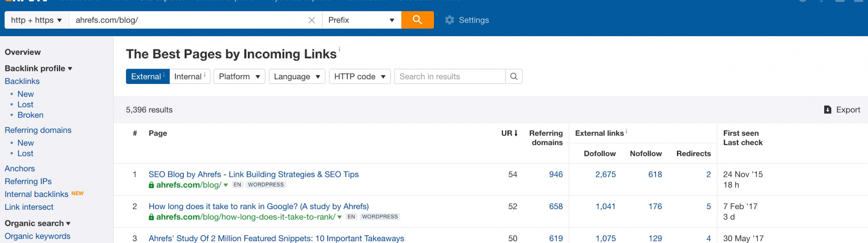Click the Export download icon
The width and height of the screenshot is (868, 243).
(827, 110)
